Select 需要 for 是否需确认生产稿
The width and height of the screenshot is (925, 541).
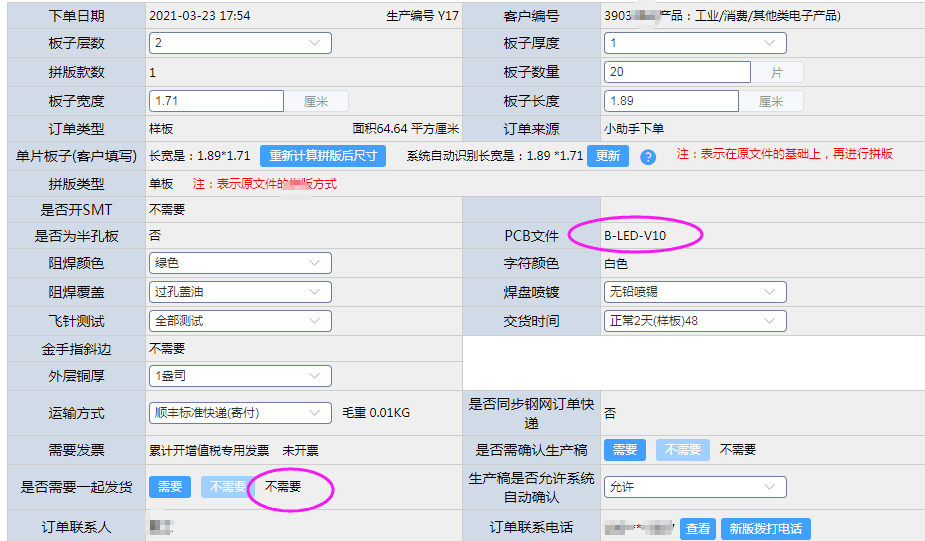pyautogui.click(x=625, y=450)
